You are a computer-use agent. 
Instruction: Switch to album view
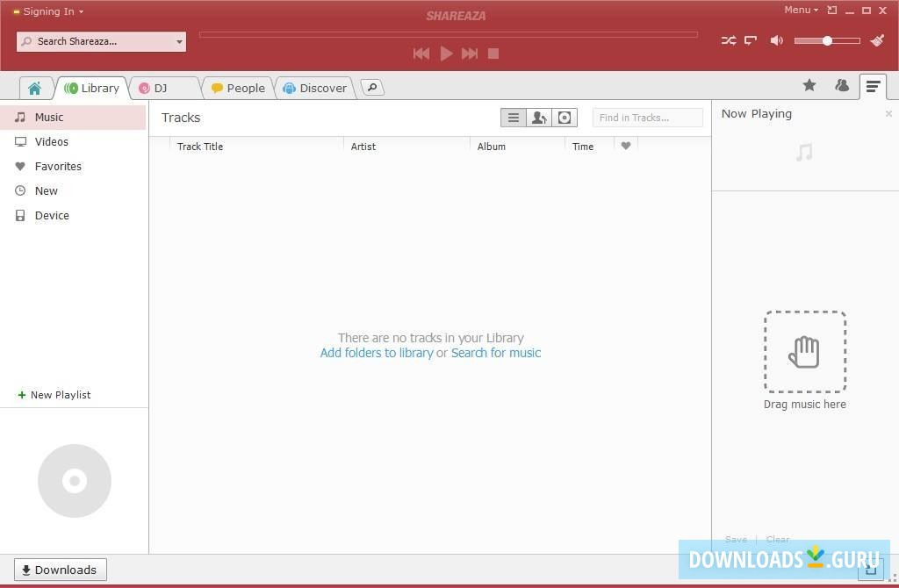[x=565, y=118]
